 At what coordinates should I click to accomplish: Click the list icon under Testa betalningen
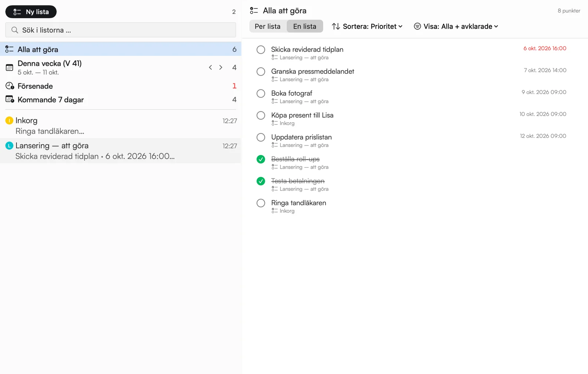(x=275, y=189)
